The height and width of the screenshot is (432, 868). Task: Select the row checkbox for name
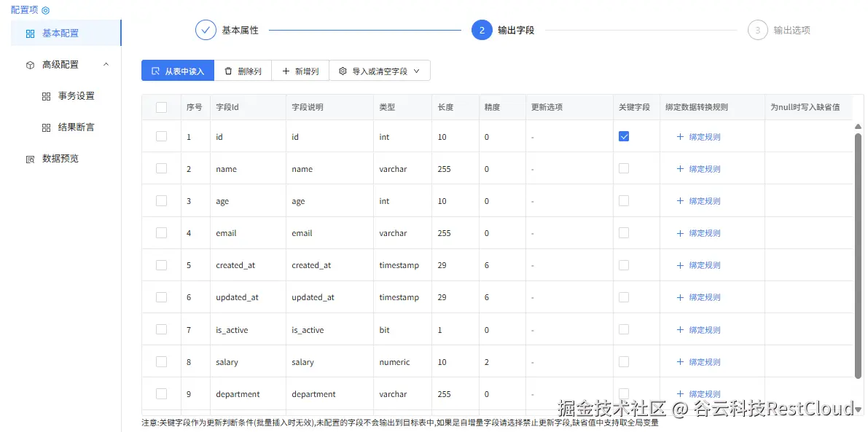(x=161, y=168)
